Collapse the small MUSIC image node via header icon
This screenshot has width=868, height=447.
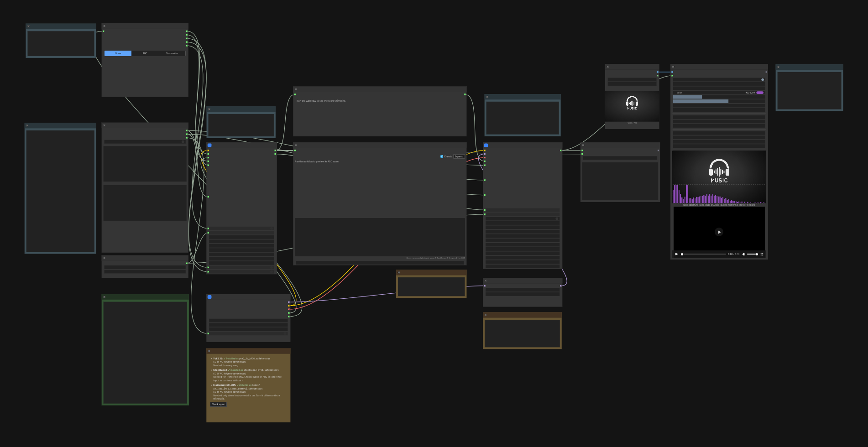(607, 67)
